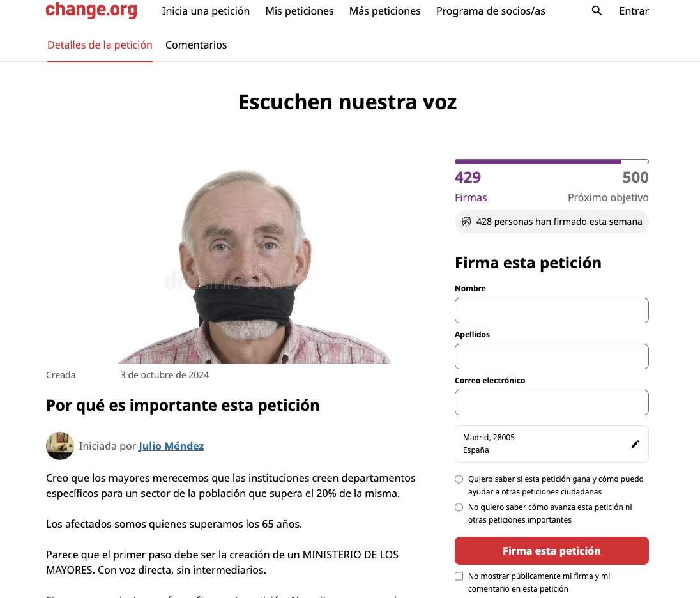This screenshot has width=700, height=598.
Task: Switch to the Comentarios tab
Action: (196, 45)
